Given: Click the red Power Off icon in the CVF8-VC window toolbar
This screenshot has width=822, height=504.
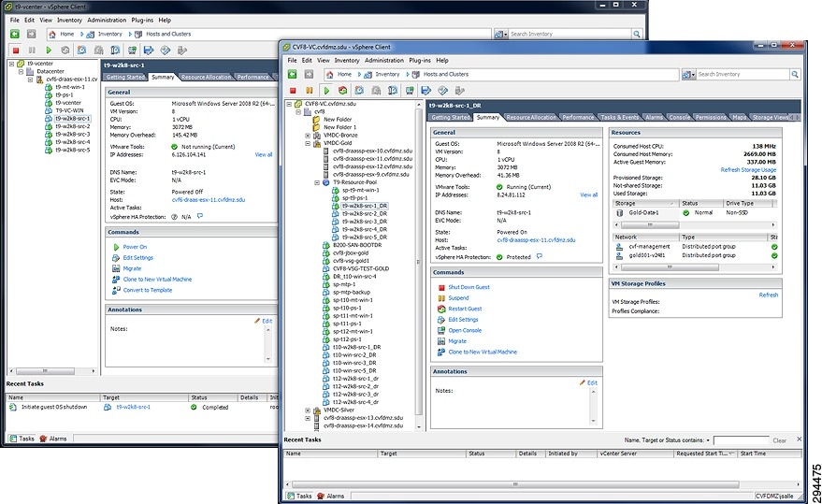Looking at the screenshot, I should click(x=293, y=91).
